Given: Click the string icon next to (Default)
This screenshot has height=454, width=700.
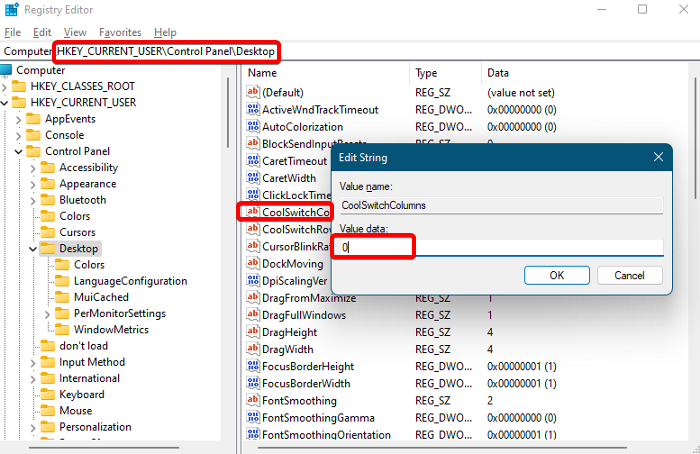Looking at the screenshot, I should click(253, 92).
